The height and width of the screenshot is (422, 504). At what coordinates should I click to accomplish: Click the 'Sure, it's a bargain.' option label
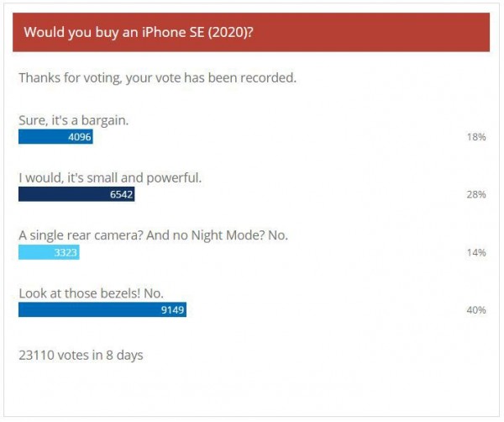(74, 120)
